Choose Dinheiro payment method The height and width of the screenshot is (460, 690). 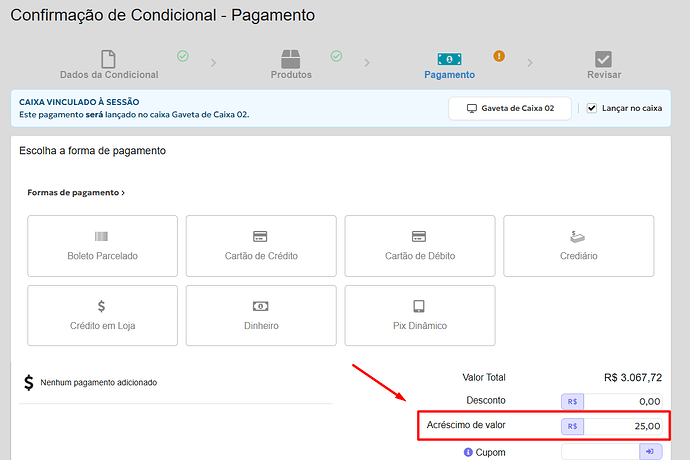(x=261, y=315)
